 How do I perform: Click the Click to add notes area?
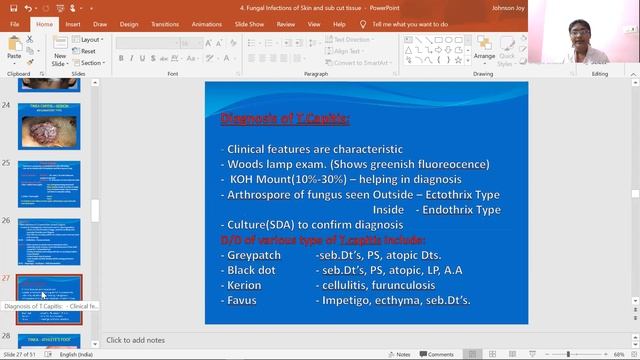(136, 340)
